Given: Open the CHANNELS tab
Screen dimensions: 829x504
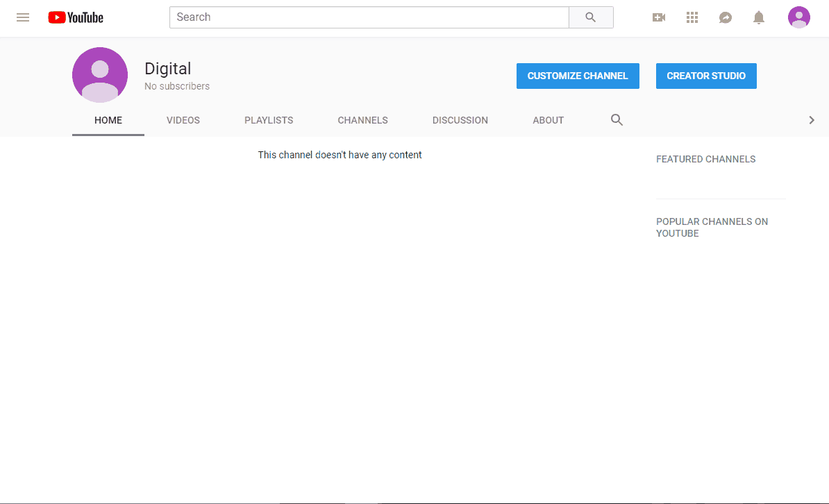Looking at the screenshot, I should (x=362, y=120).
